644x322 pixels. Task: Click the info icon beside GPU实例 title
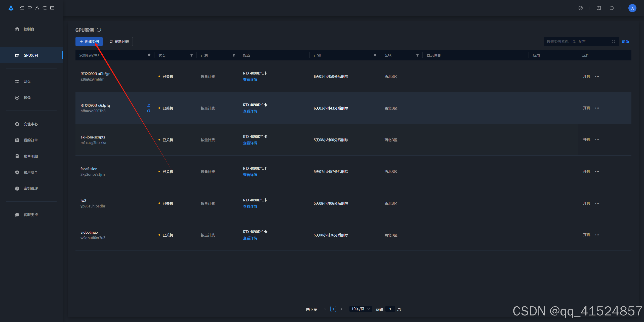[99, 30]
